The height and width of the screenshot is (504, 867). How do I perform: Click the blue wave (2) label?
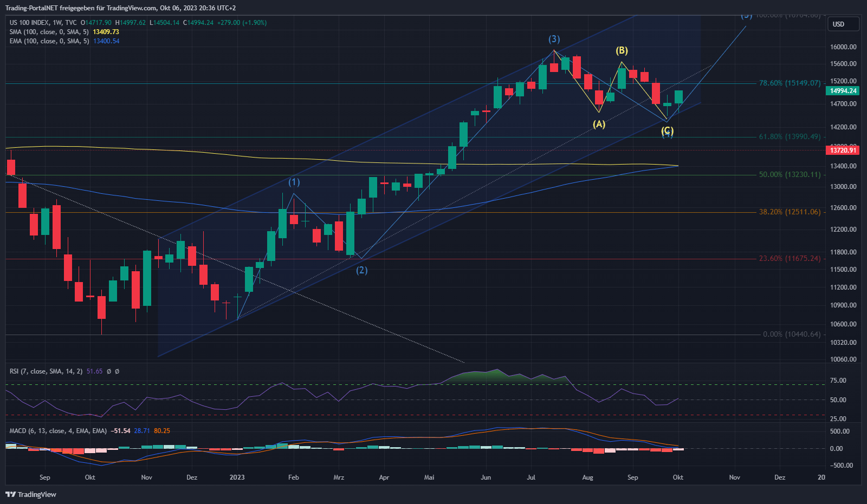(361, 270)
